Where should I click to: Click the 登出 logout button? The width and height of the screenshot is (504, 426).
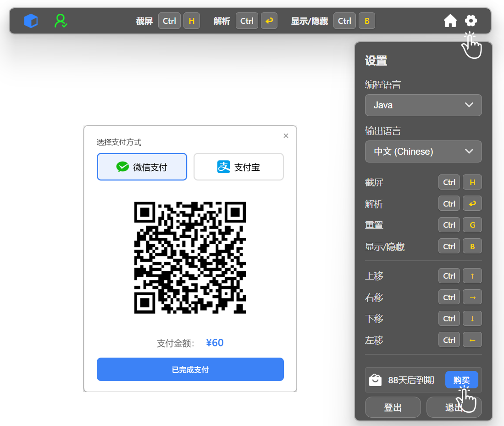coord(393,407)
